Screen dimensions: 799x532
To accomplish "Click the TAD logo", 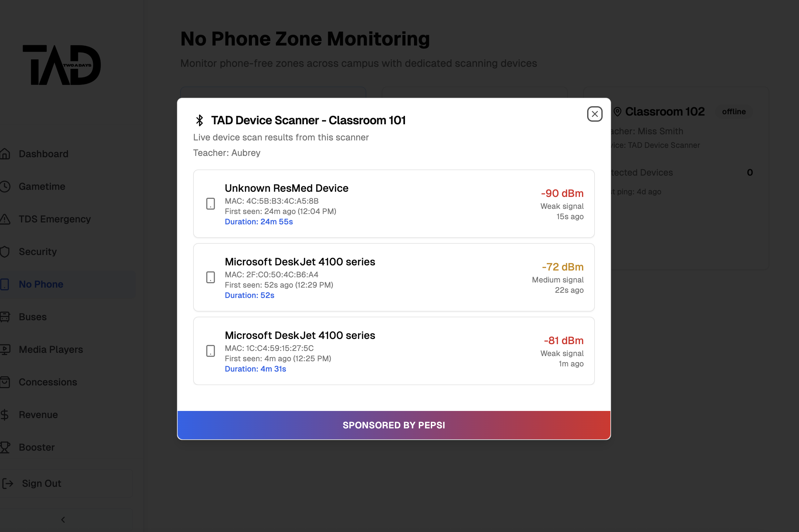I will click(62, 65).
